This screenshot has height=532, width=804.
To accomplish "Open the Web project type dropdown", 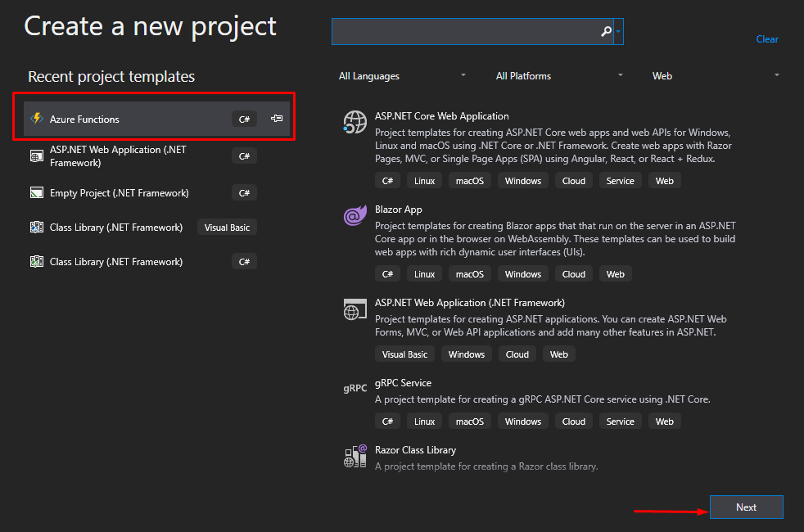I will [717, 75].
